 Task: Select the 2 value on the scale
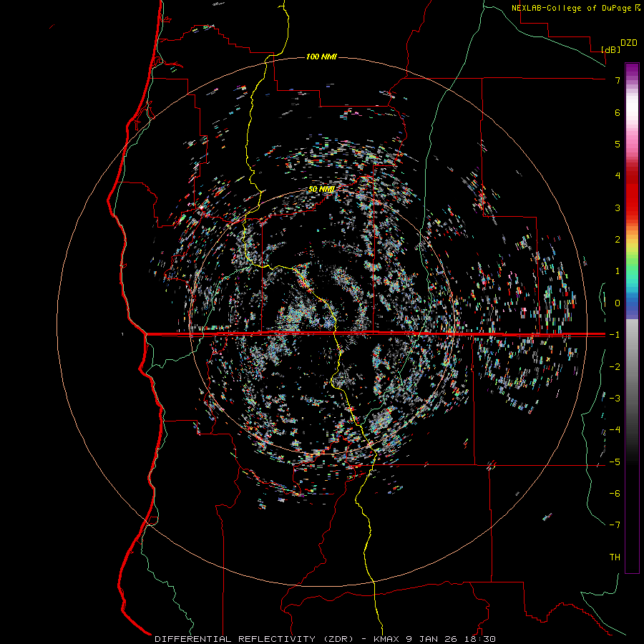(x=618, y=240)
